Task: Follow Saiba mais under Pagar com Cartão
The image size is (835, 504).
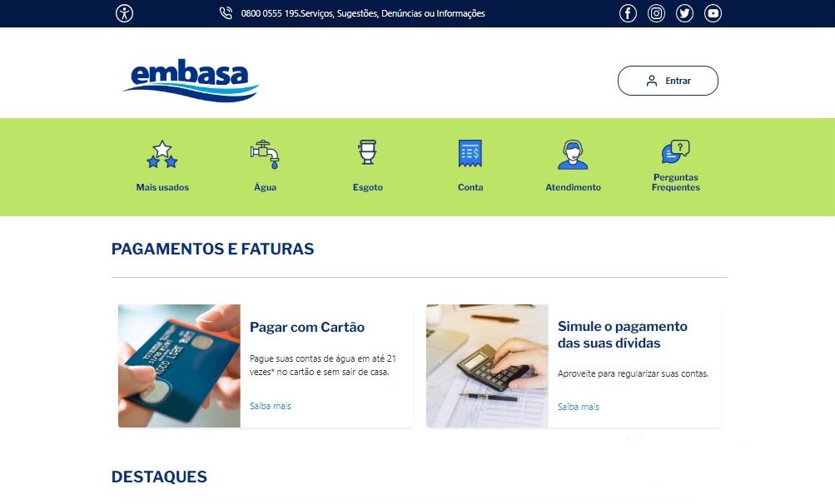Action: pyautogui.click(x=271, y=406)
